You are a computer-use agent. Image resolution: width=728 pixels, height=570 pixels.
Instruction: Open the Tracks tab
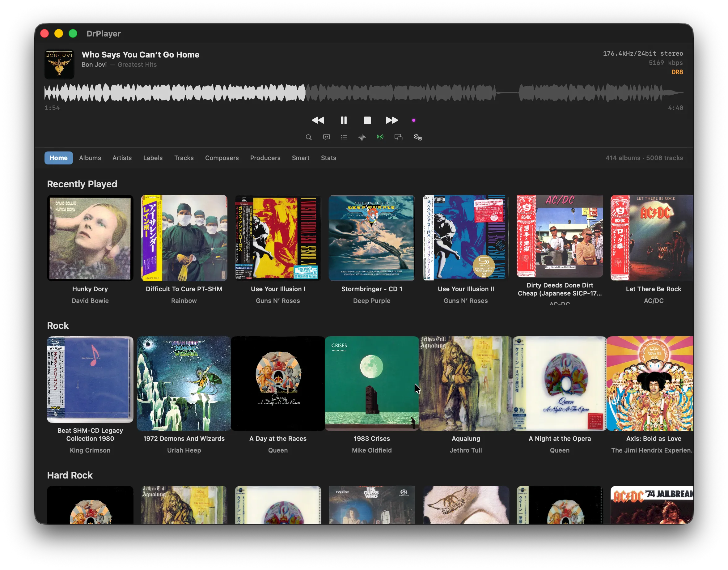[184, 158]
